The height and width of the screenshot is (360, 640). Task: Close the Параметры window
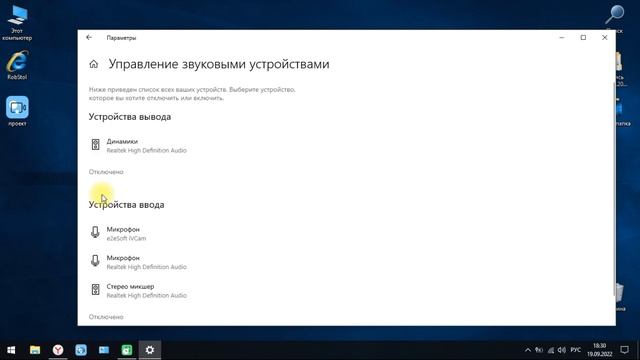(604, 38)
